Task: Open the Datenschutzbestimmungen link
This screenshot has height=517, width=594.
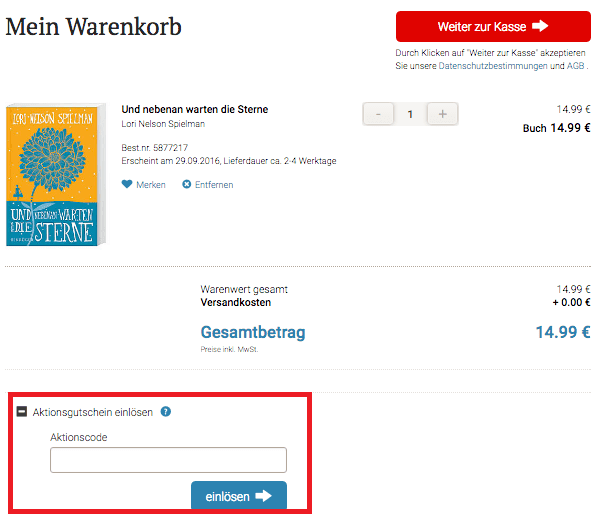Action: click(x=493, y=66)
